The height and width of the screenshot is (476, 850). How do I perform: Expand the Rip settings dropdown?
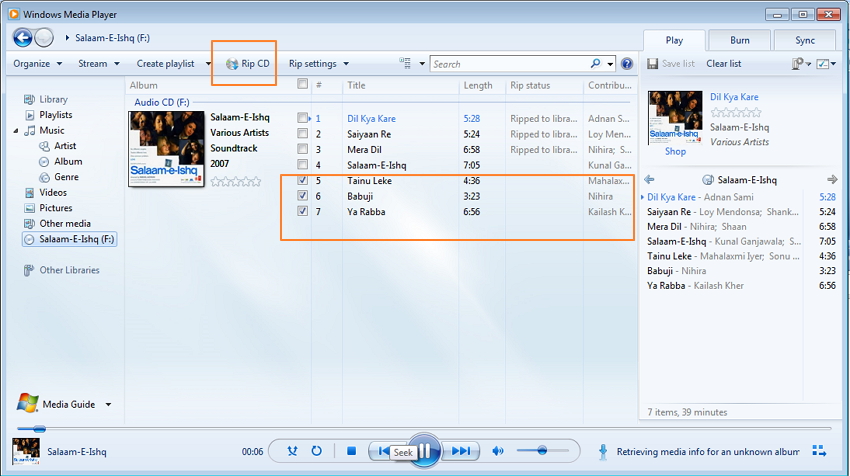319,64
